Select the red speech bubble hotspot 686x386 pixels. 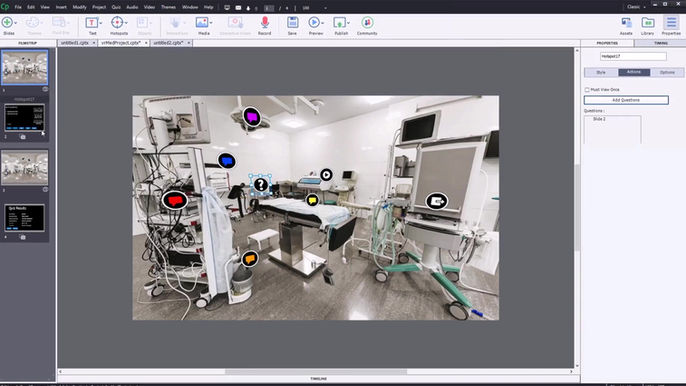pyautogui.click(x=175, y=200)
